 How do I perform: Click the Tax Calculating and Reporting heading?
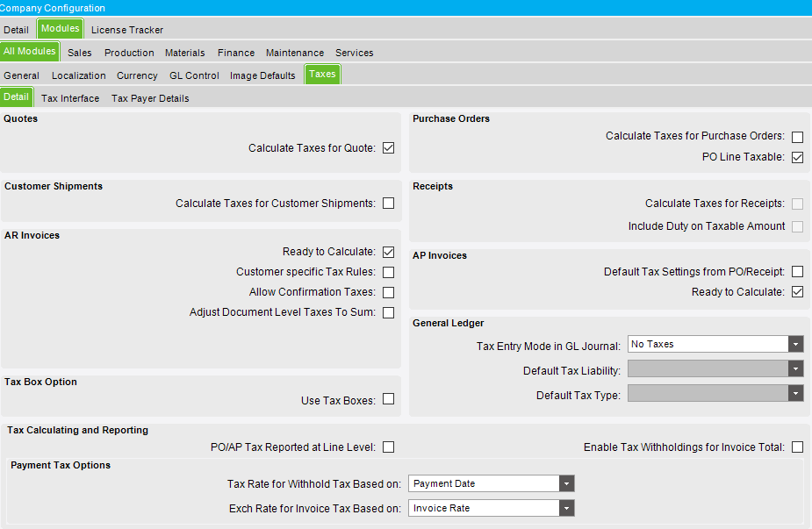[x=77, y=430]
